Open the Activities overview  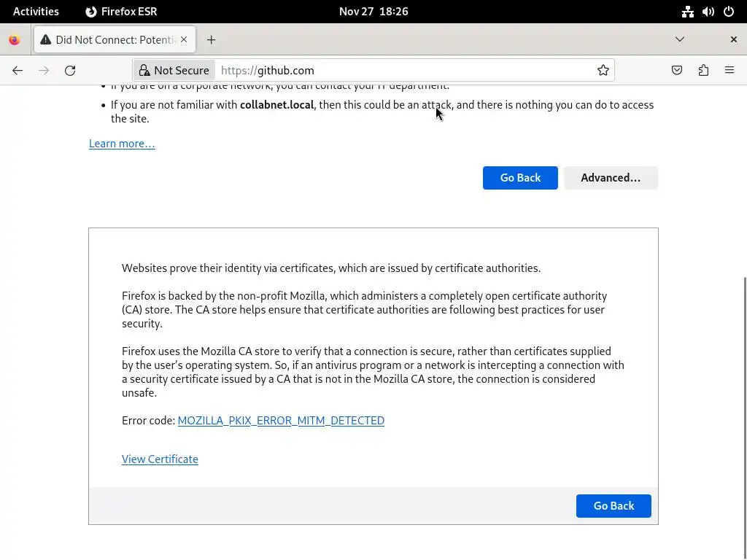36,12
